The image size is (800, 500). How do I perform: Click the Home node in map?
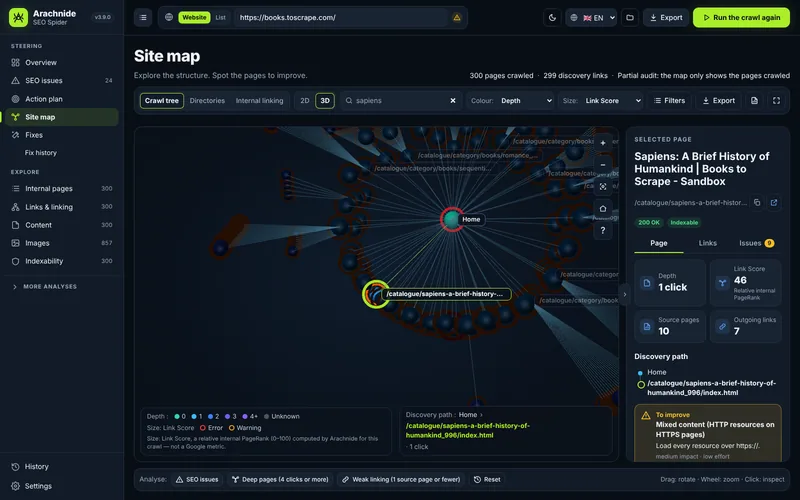[452, 219]
